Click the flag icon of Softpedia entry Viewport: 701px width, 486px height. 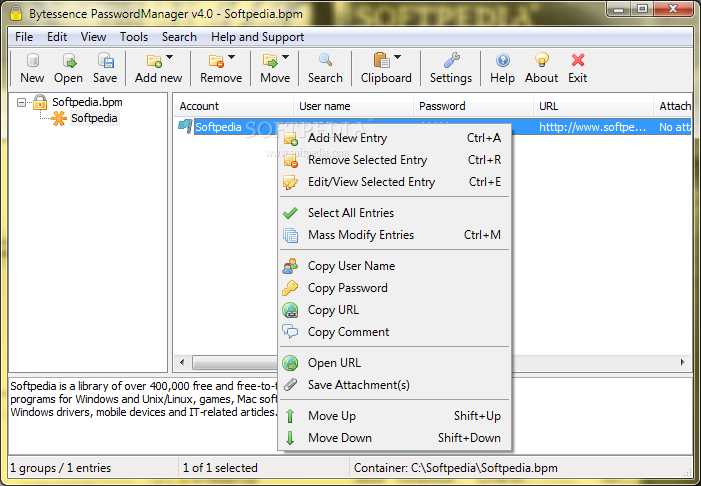point(185,127)
